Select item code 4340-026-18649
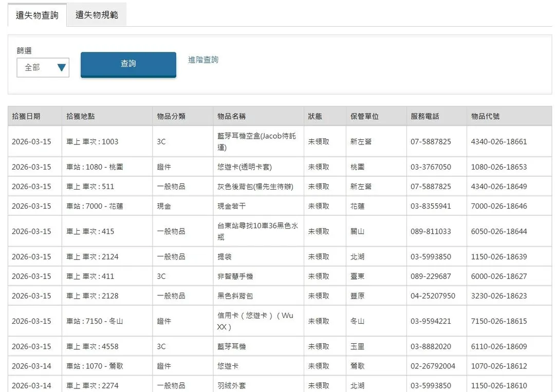Image resolution: width=555 pixels, height=392 pixels. (498, 186)
